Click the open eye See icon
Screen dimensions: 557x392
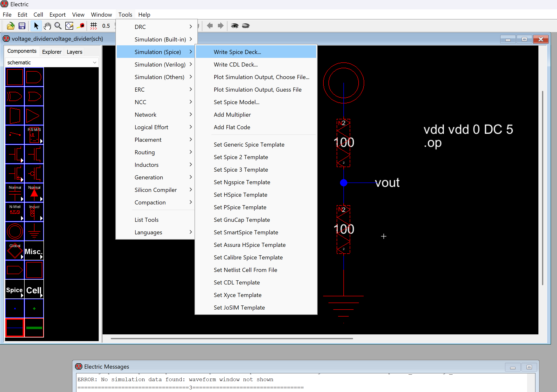(x=235, y=26)
